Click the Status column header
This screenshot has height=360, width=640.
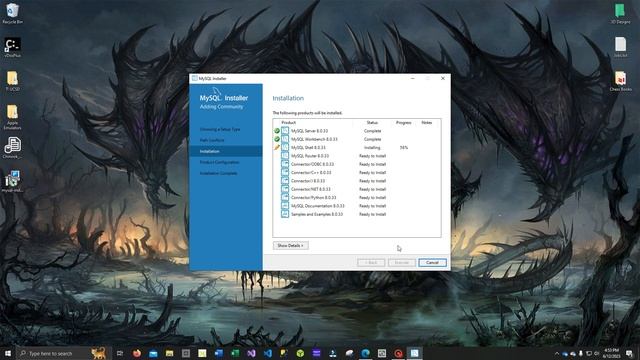[x=372, y=122]
